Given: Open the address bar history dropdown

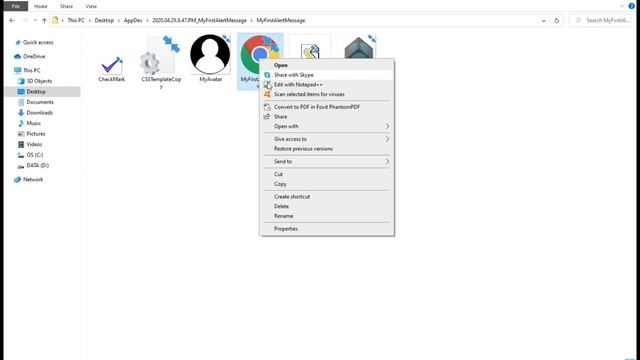Looking at the screenshot, I should point(543,20).
